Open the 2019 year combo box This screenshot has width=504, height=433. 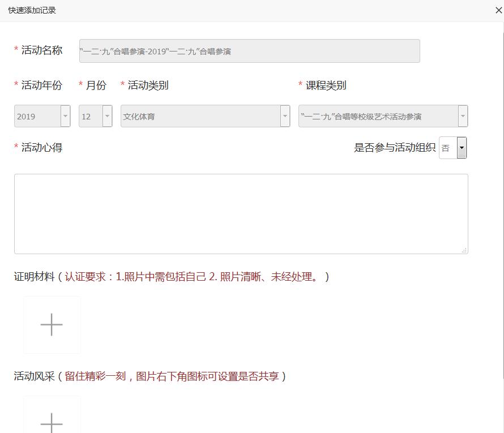point(37,117)
